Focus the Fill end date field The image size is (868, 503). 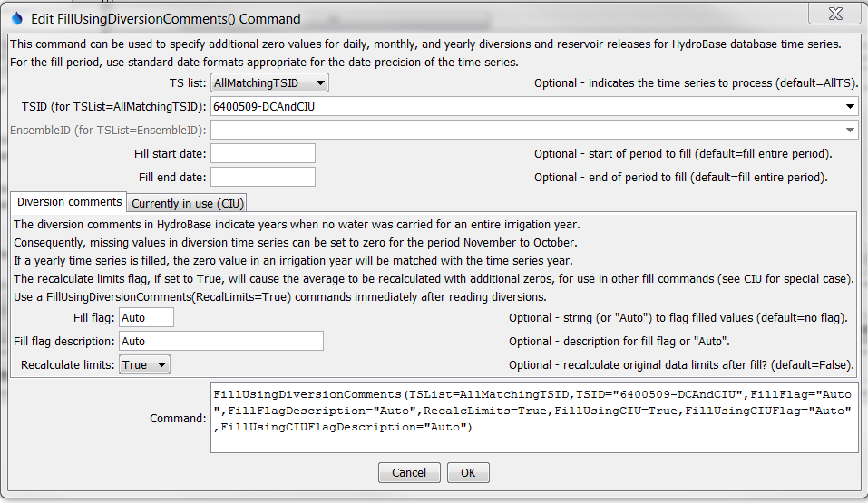pos(263,177)
